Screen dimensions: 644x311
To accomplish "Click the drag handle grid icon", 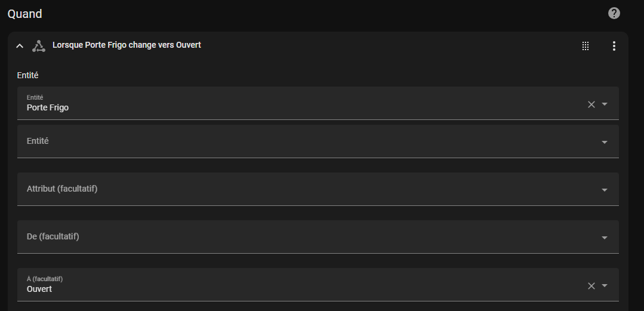I will [586, 46].
